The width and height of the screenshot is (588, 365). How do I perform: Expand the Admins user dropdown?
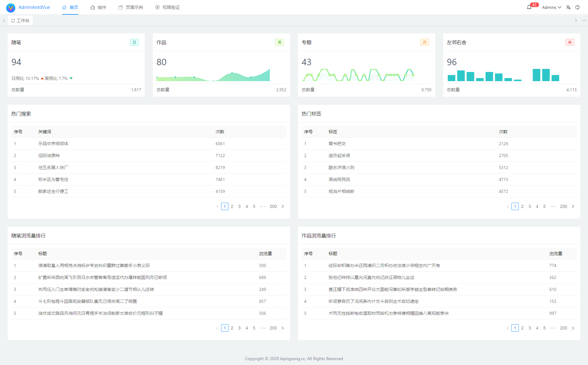pos(552,7)
